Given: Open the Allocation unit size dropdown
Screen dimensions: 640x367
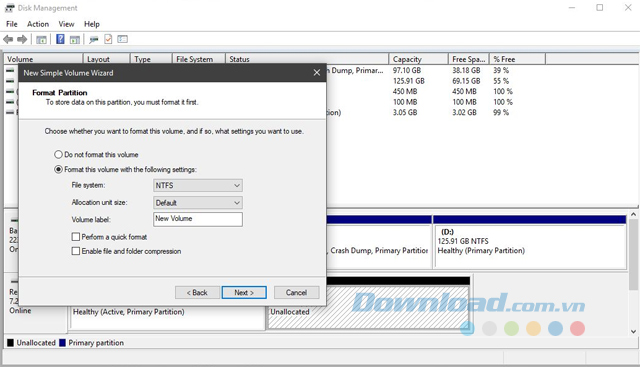Looking at the screenshot, I should point(198,202).
